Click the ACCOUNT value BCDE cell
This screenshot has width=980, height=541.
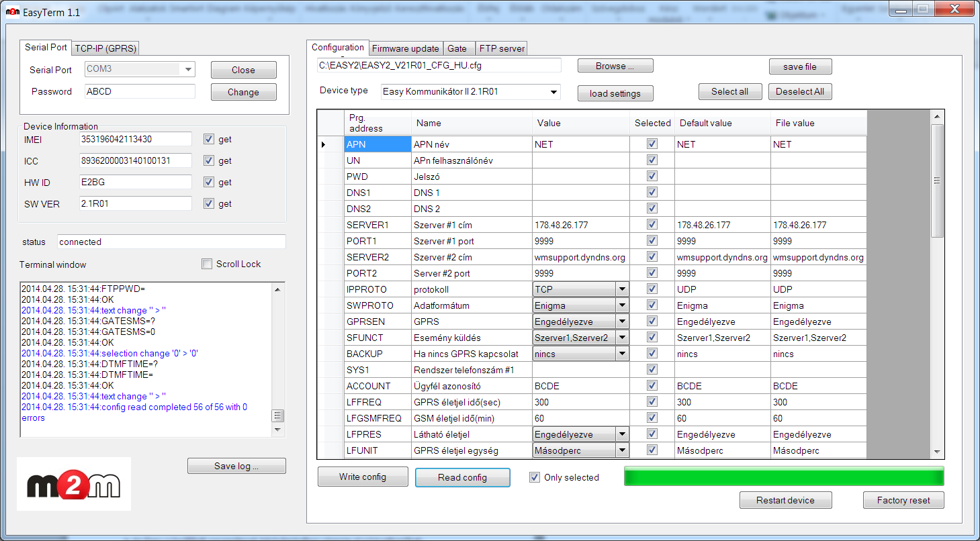click(x=580, y=386)
